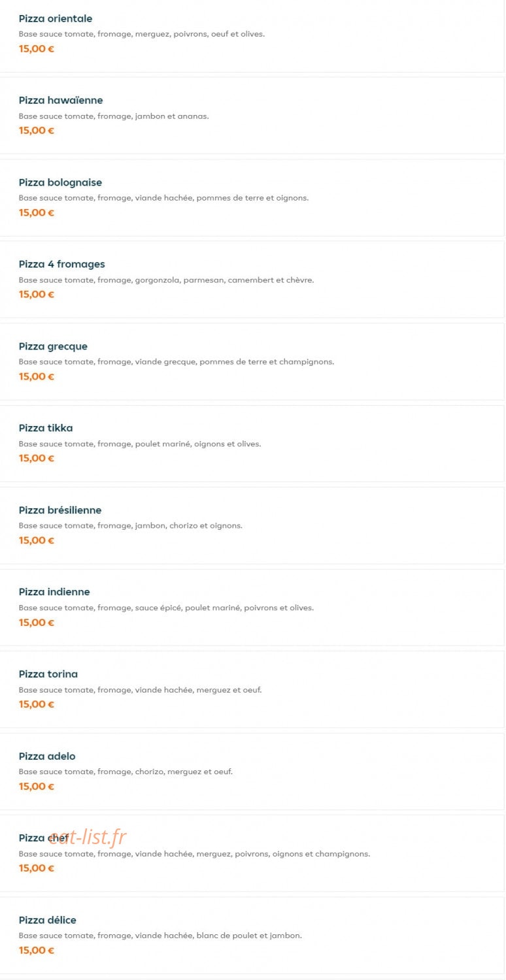Click the Pizza hawaïenne price label
Image resolution: width=506 pixels, height=980 pixels.
tap(37, 130)
